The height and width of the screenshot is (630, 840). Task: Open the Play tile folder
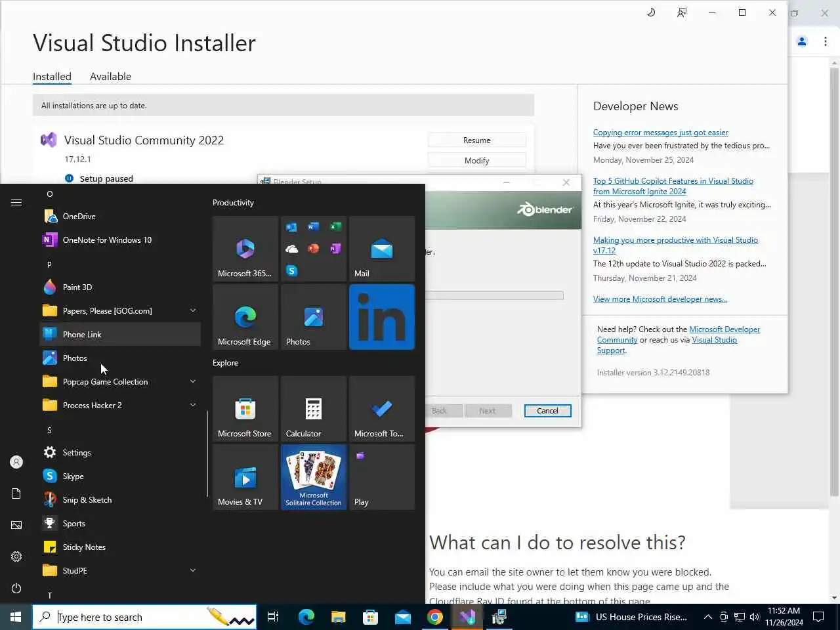(382, 477)
